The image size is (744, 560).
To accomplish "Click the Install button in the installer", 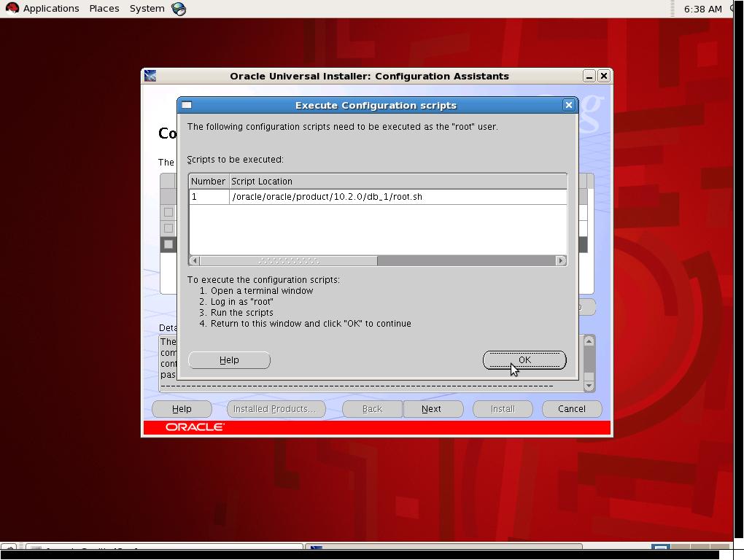I will click(503, 409).
